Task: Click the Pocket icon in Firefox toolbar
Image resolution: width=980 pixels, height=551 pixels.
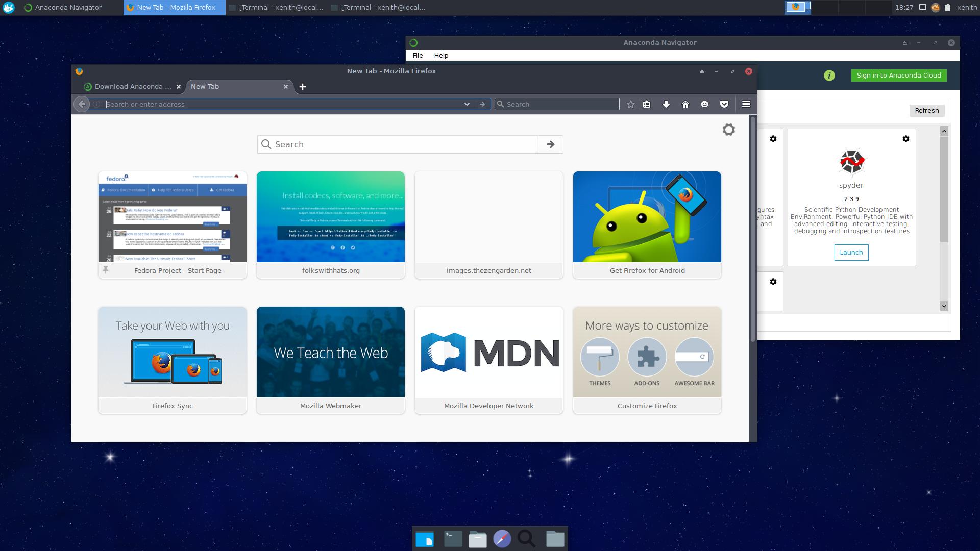Action: coord(724,104)
